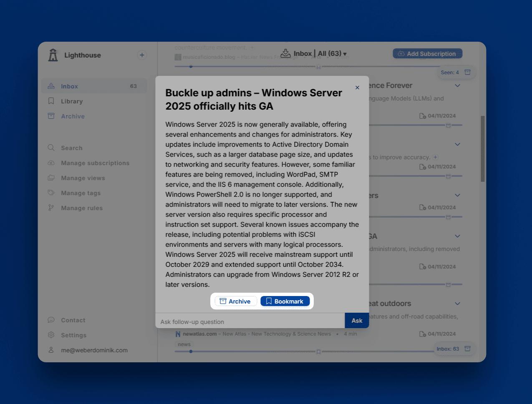Click the archive icon next to Inbox: 63
The image size is (532, 404).
click(x=468, y=349)
